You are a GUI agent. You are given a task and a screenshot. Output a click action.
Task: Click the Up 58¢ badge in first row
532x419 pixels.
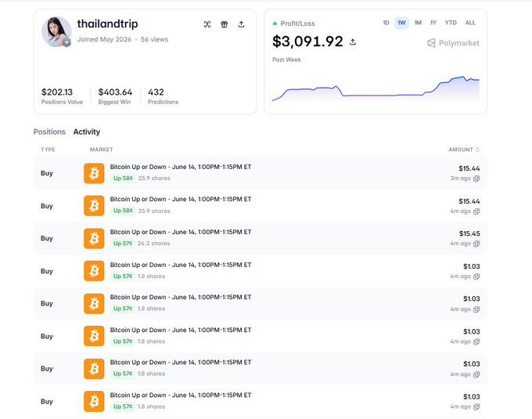[123, 179]
